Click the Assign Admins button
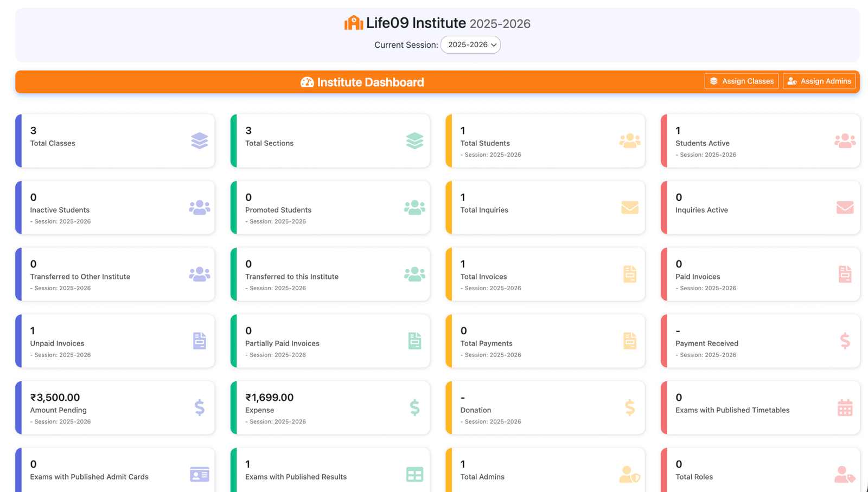 point(819,81)
